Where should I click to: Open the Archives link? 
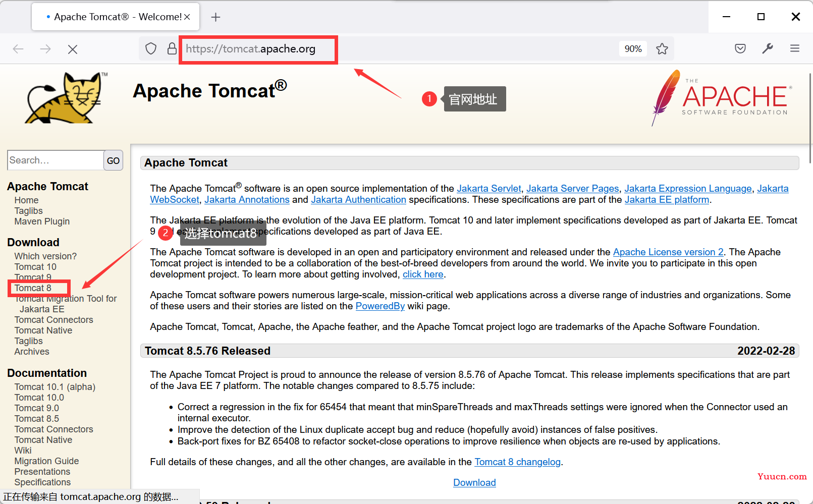point(32,352)
